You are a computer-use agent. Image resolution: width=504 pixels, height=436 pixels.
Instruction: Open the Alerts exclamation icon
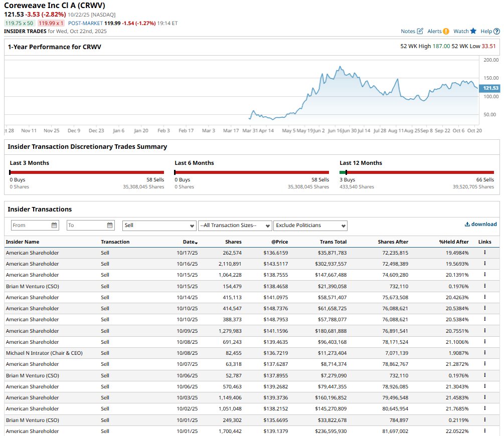click(x=446, y=31)
